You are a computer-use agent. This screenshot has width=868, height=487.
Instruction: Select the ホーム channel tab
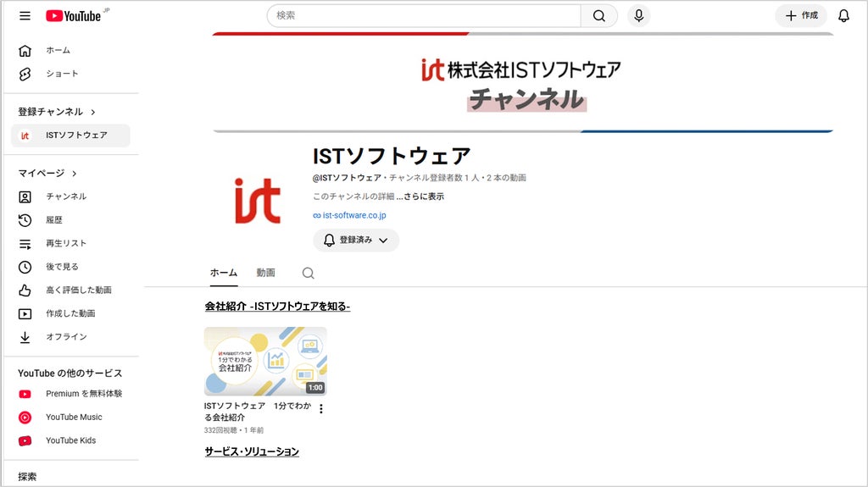point(224,273)
